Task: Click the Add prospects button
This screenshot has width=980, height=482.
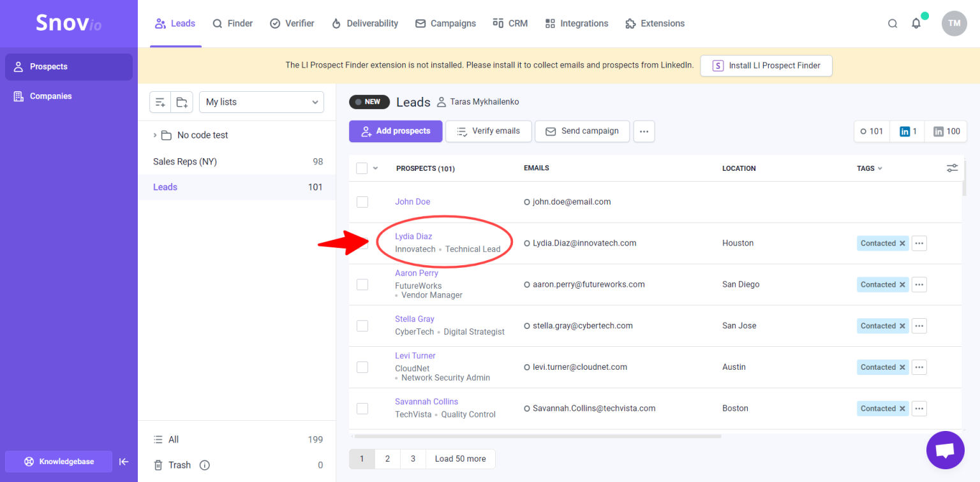Action: (x=396, y=131)
